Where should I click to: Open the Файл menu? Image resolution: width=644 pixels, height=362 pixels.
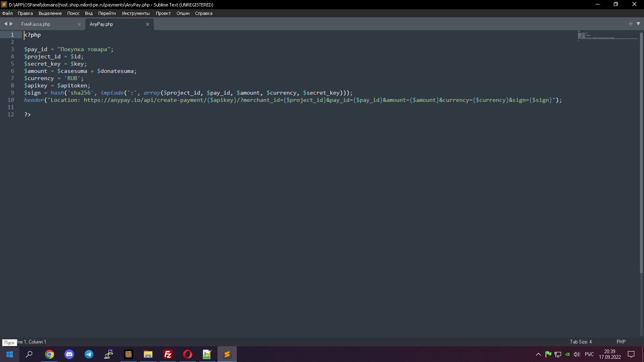click(x=7, y=13)
